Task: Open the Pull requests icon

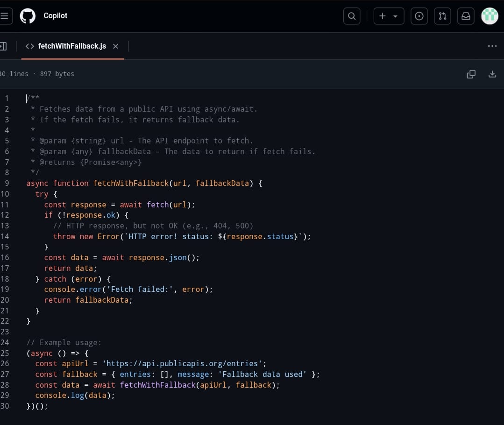Action: (x=442, y=16)
